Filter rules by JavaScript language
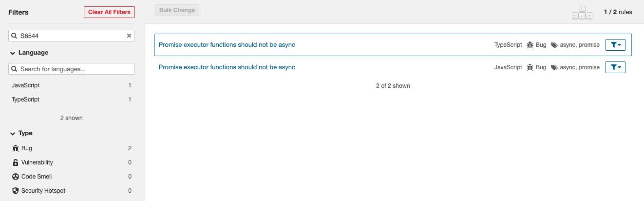The image size is (644, 201). click(x=72, y=85)
